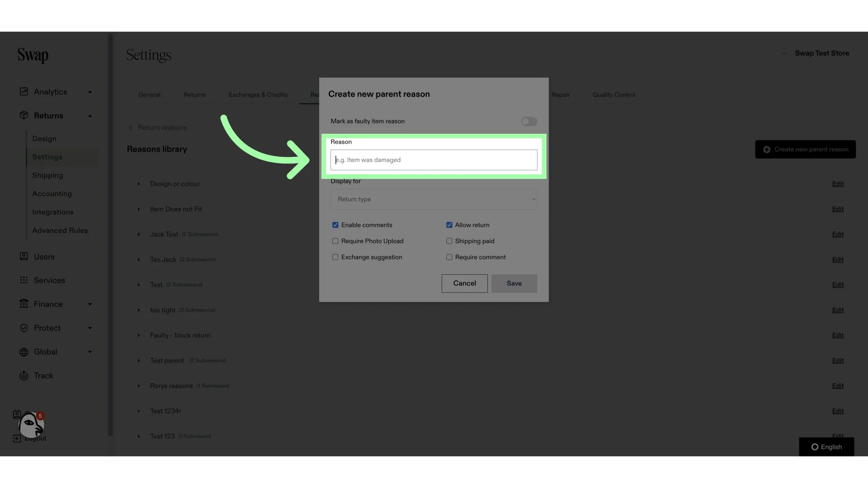Click Edit for Rorys reasons
The image size is (868, 488).
[838, 386]
